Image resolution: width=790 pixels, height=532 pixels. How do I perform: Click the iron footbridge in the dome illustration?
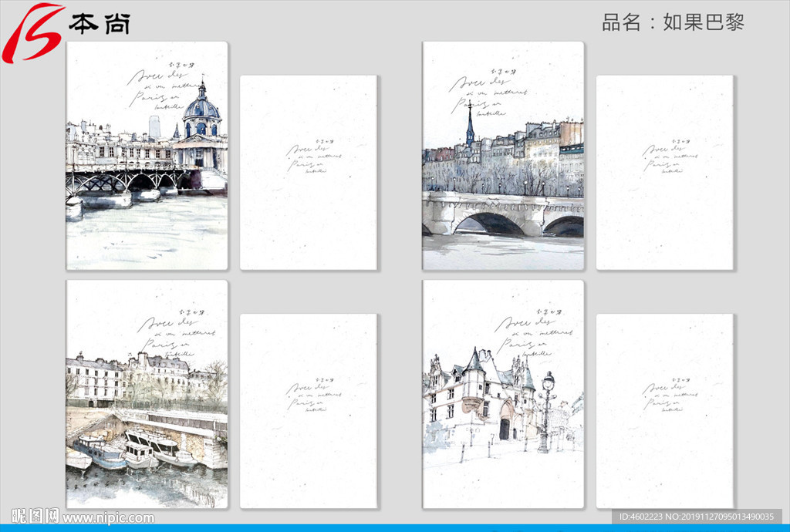123,180
